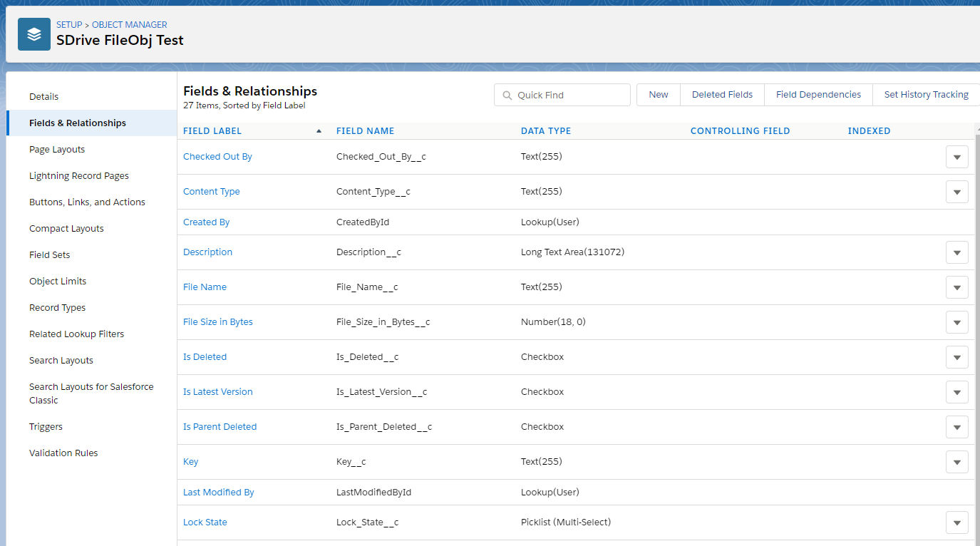Click Set History Tracking button

click(x=926, y=95)
